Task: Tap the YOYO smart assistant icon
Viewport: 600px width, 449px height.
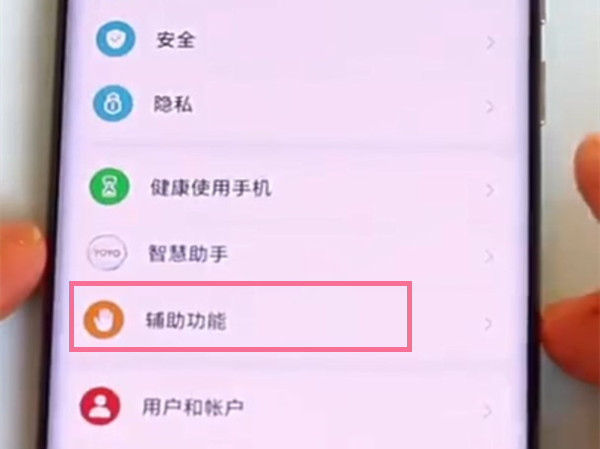Action: 107,253
